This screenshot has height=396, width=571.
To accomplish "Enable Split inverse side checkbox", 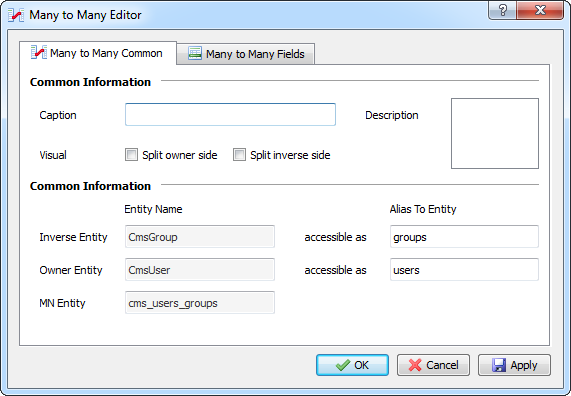I will click(x=239, y=155).
